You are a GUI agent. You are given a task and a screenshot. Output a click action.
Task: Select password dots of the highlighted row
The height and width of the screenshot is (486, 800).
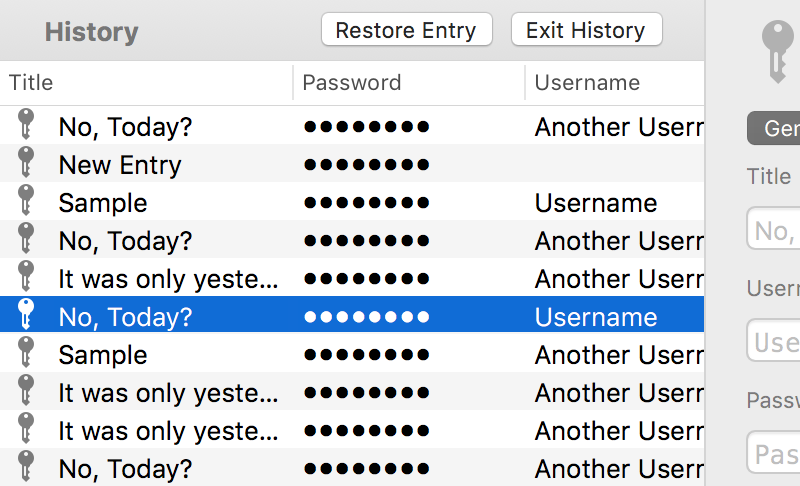[x=366, y=317]
